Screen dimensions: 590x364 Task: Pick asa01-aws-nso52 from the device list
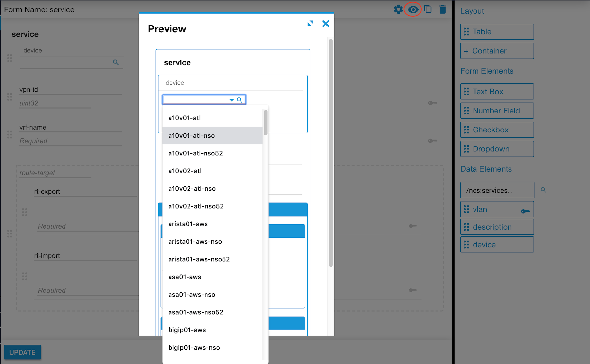(x=212, y=312)
